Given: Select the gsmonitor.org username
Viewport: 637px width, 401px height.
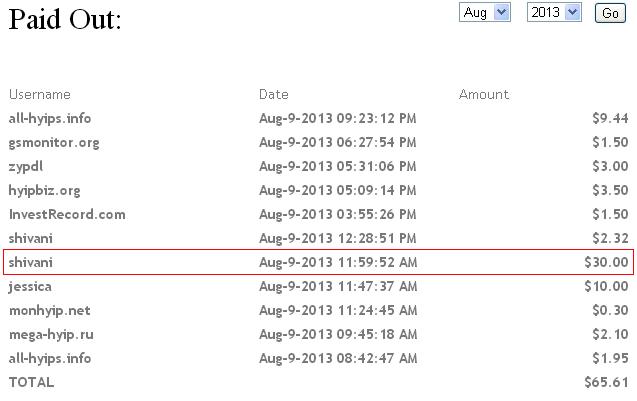Looking at the screenshot, I should click(x=54, y=142).
